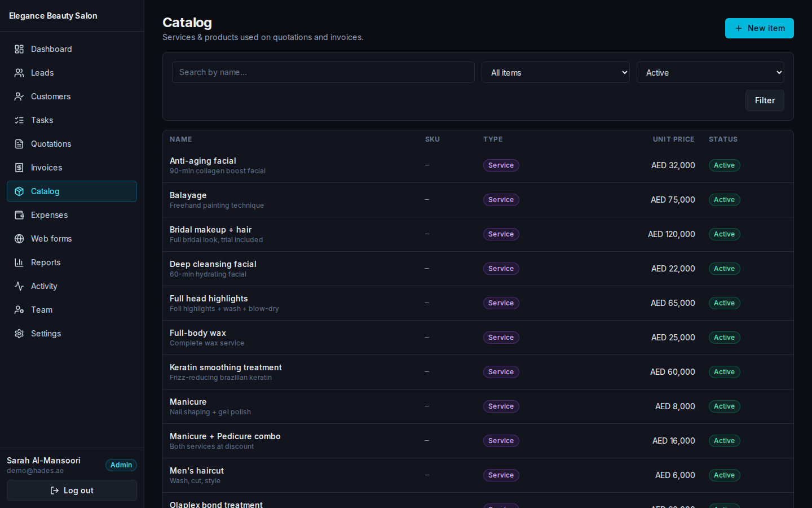Open the Dashboard grid icon

tap(19, 49)
